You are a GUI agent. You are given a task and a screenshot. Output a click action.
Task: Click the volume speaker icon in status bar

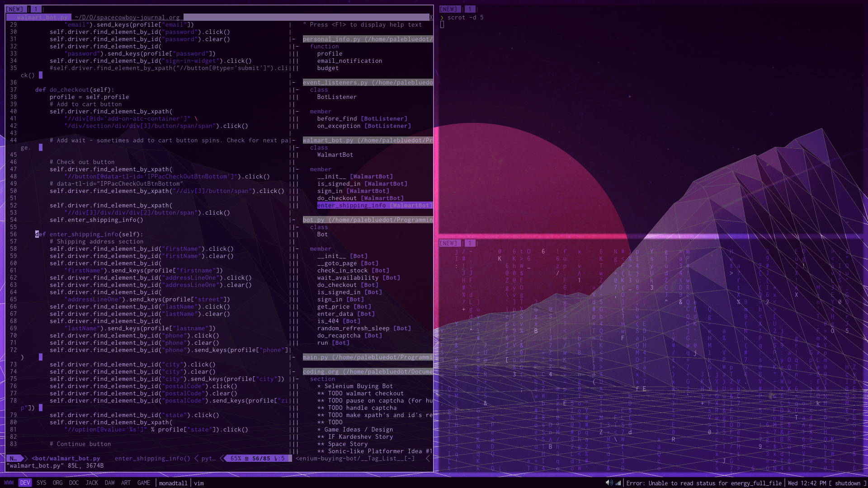click(x=609, y=483)
